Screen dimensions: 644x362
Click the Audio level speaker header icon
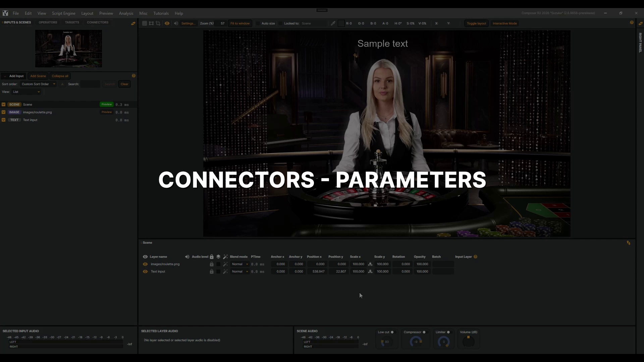click(187, 257)
